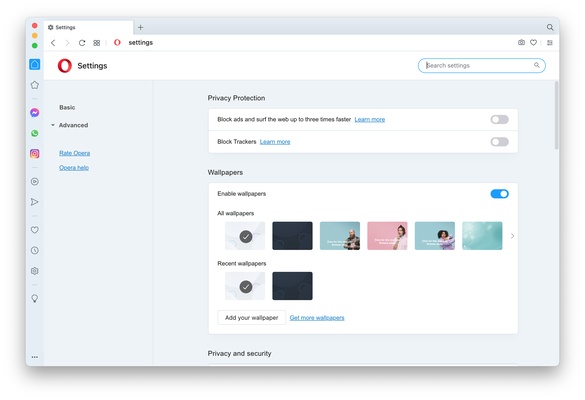Open My Flow send icon in sidebar
Screen dimensions: 585x400
(x=35, y=202)
